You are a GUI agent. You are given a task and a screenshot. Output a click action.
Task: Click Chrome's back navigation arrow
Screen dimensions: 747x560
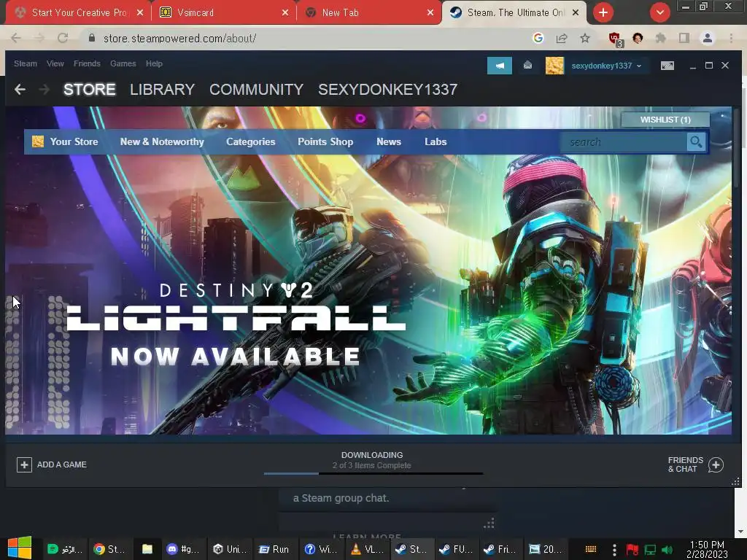[16, 38]
